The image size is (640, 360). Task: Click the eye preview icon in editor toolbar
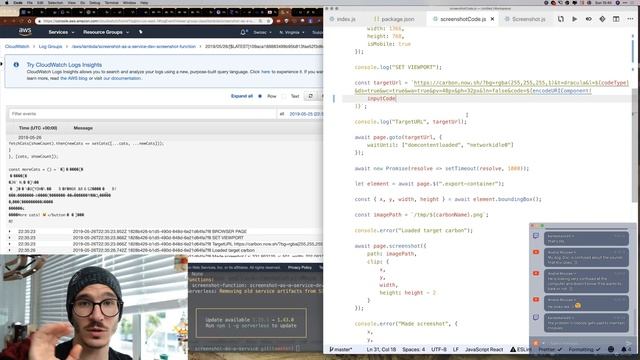pos(589,19)
